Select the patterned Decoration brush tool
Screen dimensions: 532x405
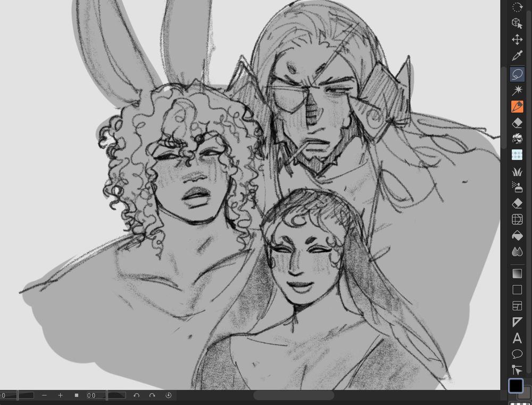click(x=517, y=154)
